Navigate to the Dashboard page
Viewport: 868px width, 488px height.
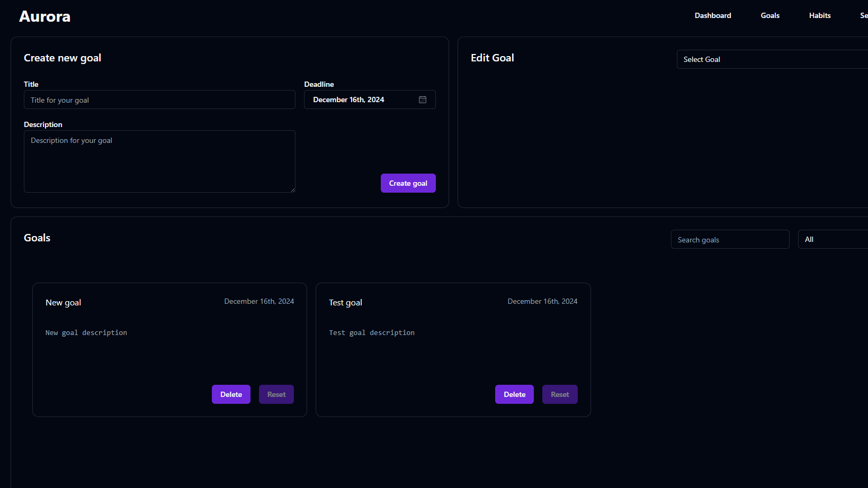pyautogui.click(x=712, y=15)
